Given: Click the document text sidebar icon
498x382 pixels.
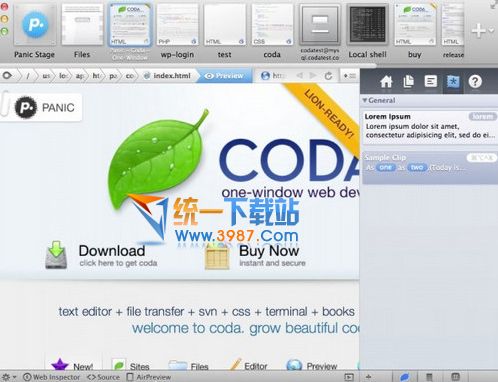Looking at the screenshot, I should click(x=431, y=81).
